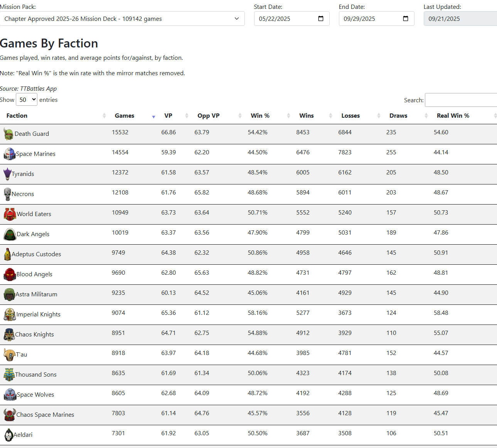497x448 pixels.
Task: Click the Space Marines helmet icon
Action: [x=9, y=154]
